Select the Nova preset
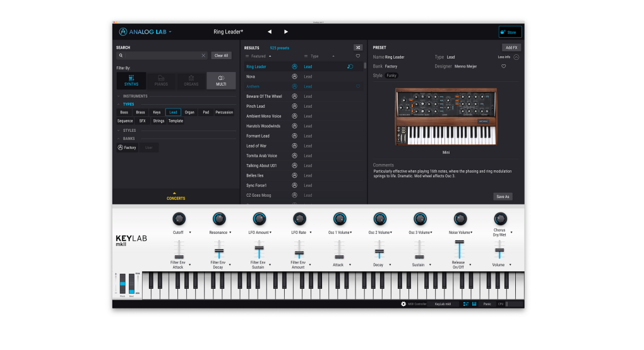 (251, 77)
